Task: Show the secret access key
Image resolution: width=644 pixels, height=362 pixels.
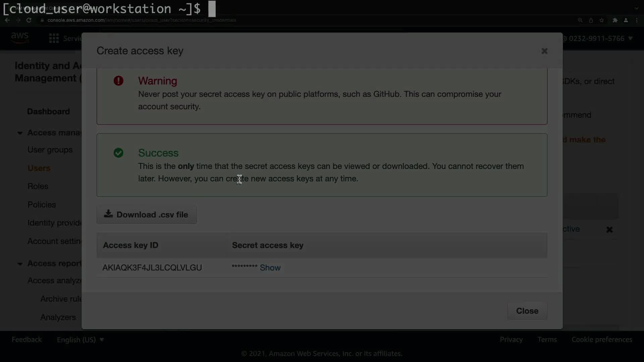Action: [x=270, y=267]
